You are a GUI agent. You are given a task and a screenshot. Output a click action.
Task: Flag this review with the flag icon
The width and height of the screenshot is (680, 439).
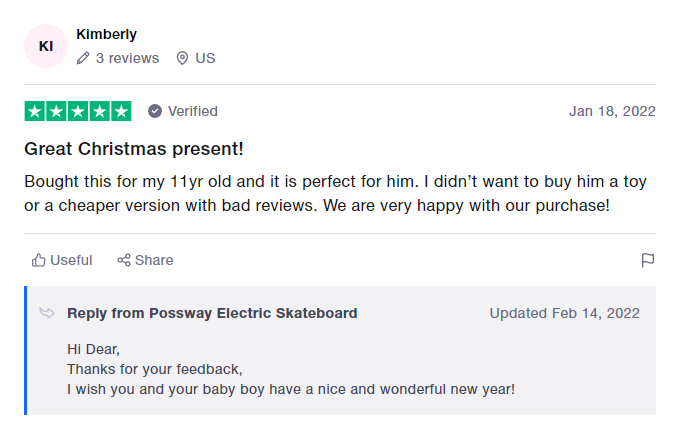tap(647, 260)
